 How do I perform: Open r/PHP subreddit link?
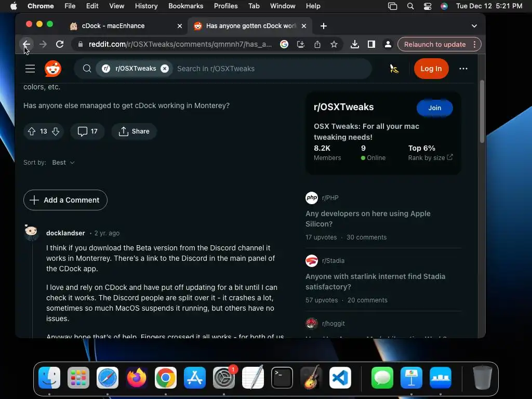coord(330,198)
